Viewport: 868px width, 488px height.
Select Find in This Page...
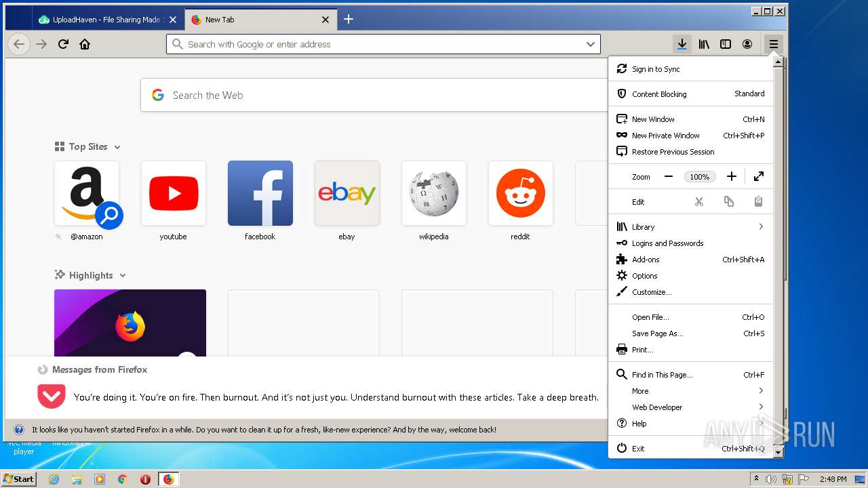coord(690,375)
